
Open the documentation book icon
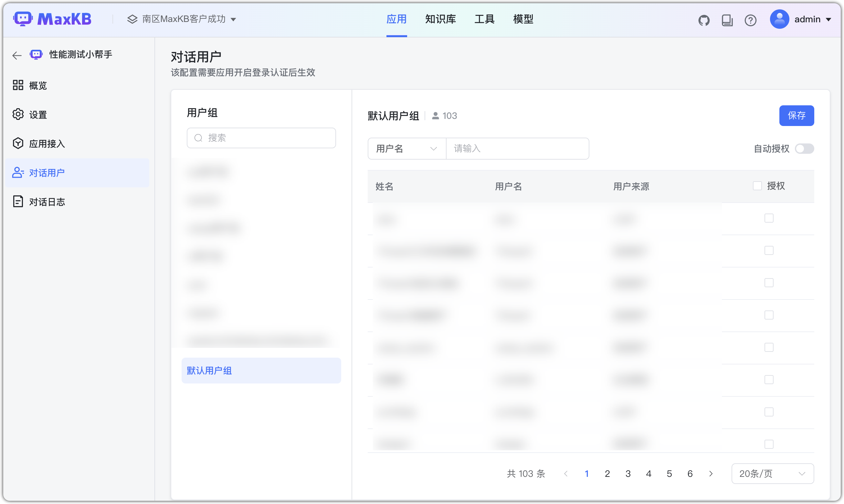tap(727, 20)
